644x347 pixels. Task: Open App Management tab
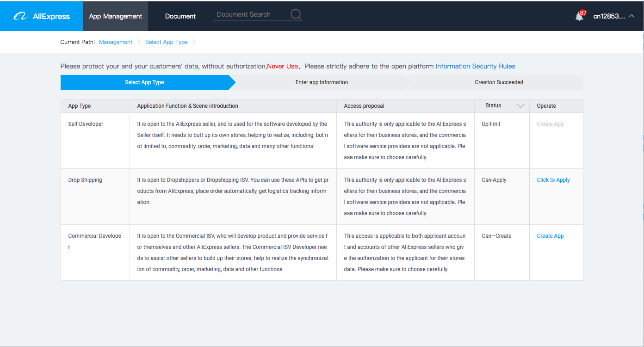(x=116, y=16)
